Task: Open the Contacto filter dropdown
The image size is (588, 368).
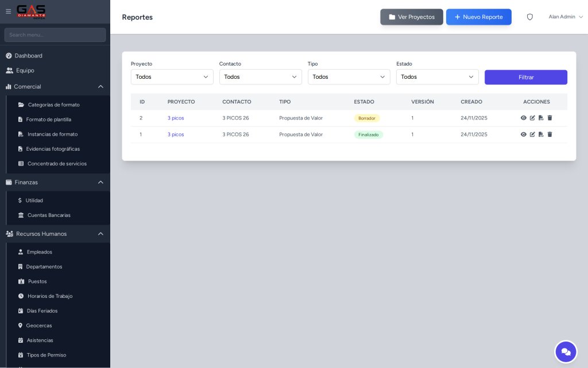Action: (x=260, y=77)
